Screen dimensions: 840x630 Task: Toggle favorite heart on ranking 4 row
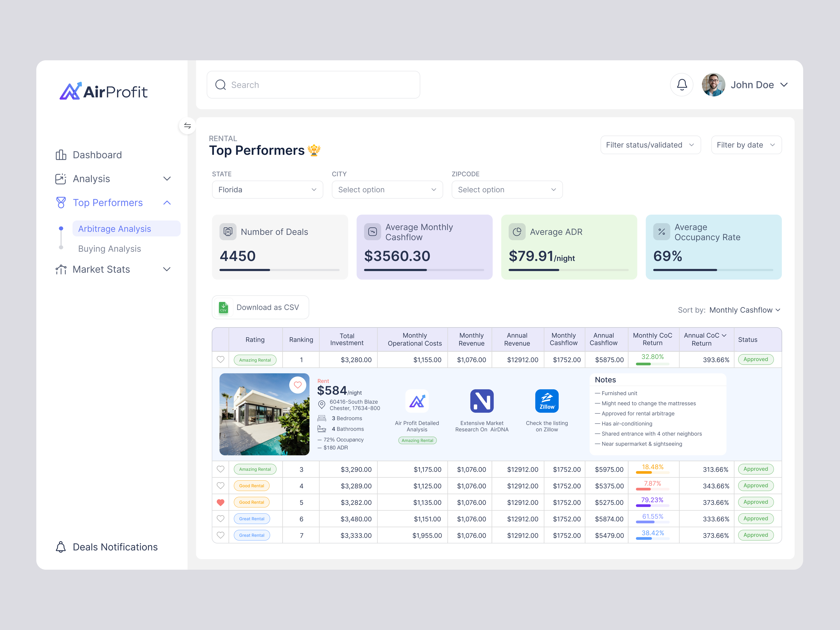tap(221, 485)
